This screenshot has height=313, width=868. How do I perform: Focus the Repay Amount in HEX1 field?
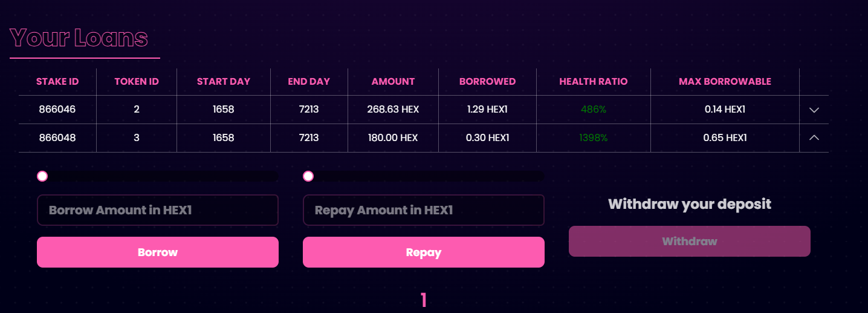[x=423, y=210]
